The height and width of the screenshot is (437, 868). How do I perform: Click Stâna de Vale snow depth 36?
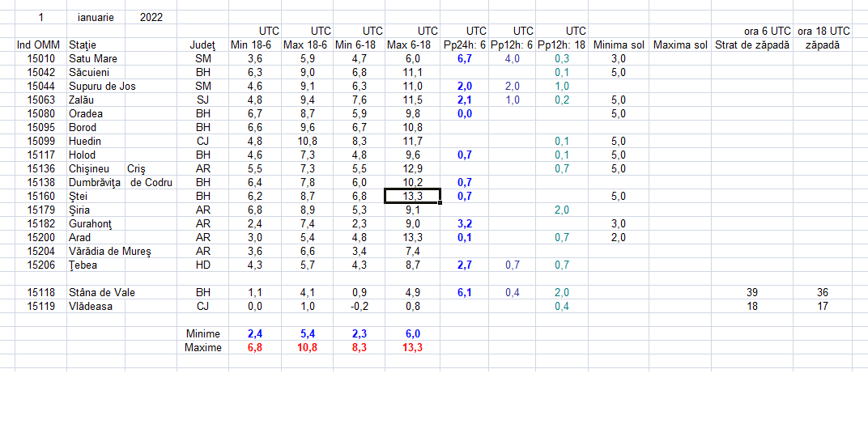823,293
